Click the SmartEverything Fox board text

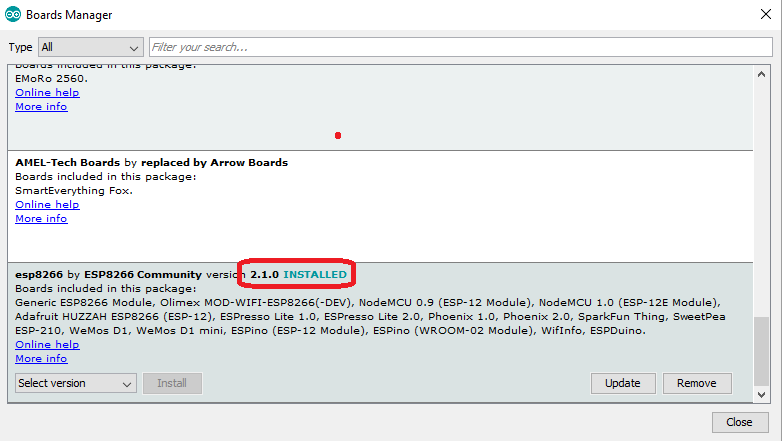[74, 190]
